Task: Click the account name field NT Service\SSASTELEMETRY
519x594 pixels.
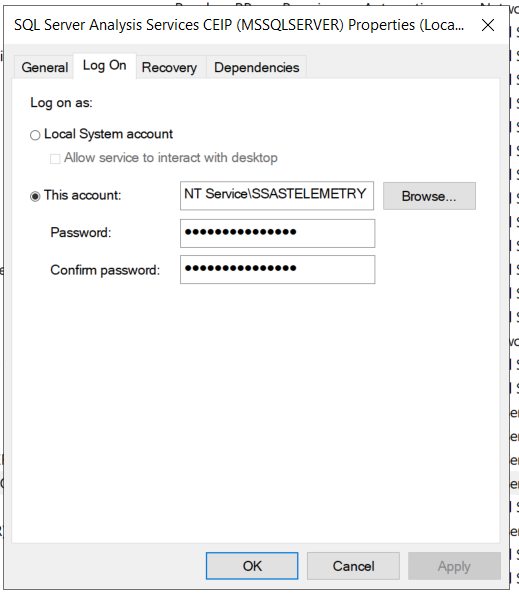Action: (x=277, y=195)
